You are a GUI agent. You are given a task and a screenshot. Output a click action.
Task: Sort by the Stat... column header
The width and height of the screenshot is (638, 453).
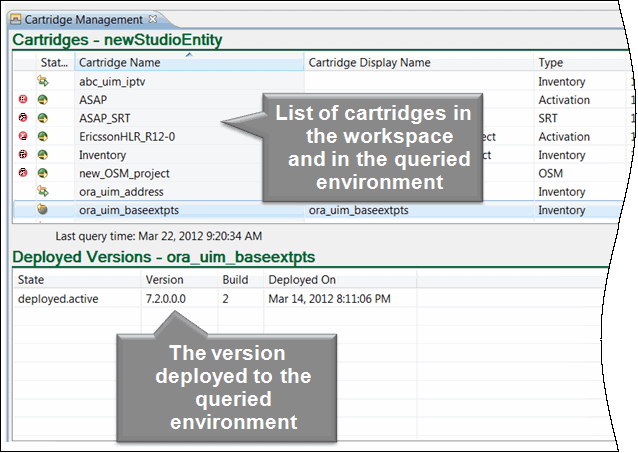tap(54, 63)
